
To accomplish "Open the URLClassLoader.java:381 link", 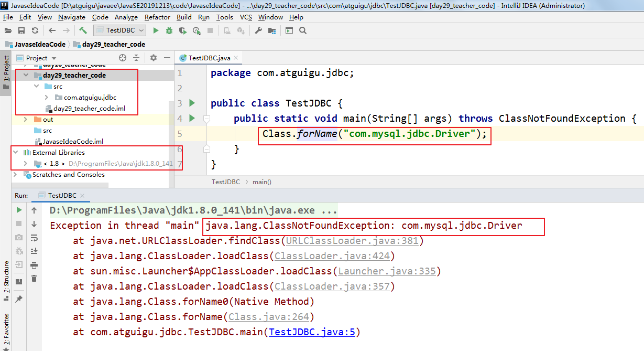I will coord(353,241).
